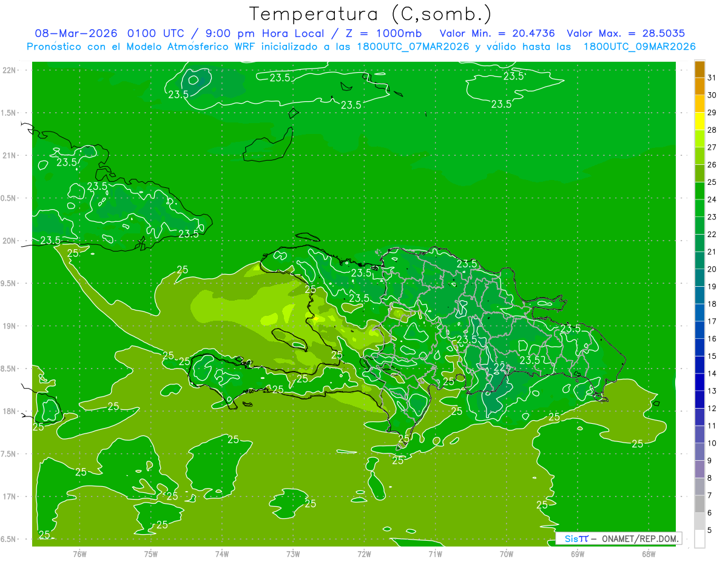Click the color bar label 31
This screenshot has width=728, height=562.
pyautogui.click(x=712, y=77)
